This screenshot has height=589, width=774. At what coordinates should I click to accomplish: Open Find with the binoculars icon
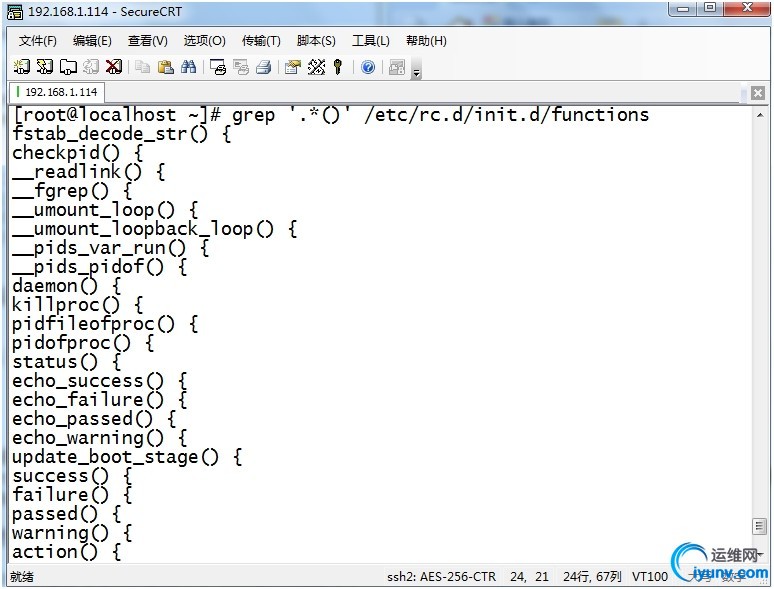(x=189, y=67)
